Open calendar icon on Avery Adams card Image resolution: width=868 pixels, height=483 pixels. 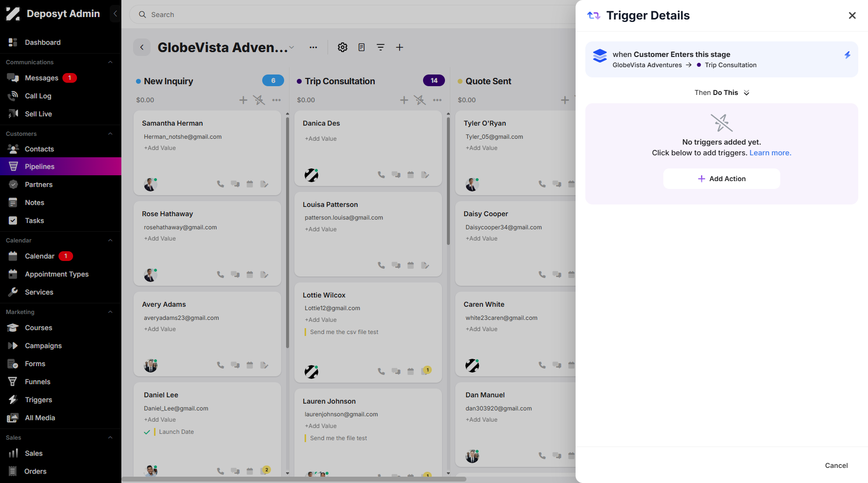click(x=250, y=365)
